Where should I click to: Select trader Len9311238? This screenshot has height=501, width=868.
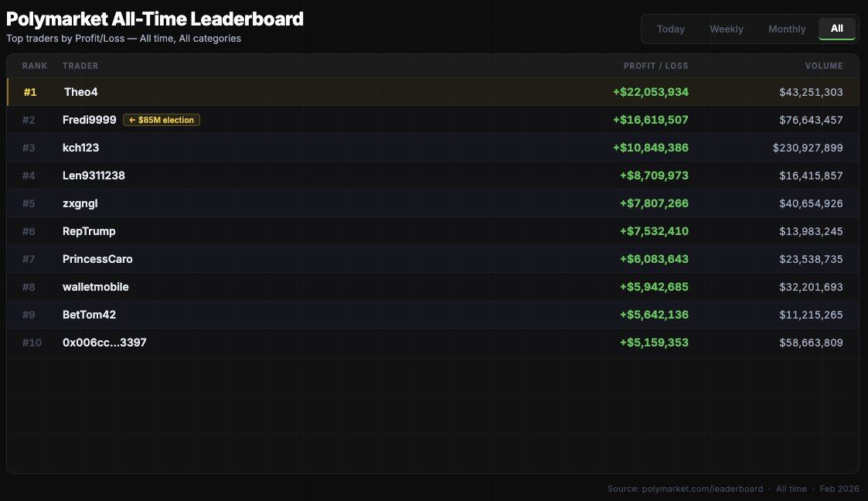click(x=94, y=176)
